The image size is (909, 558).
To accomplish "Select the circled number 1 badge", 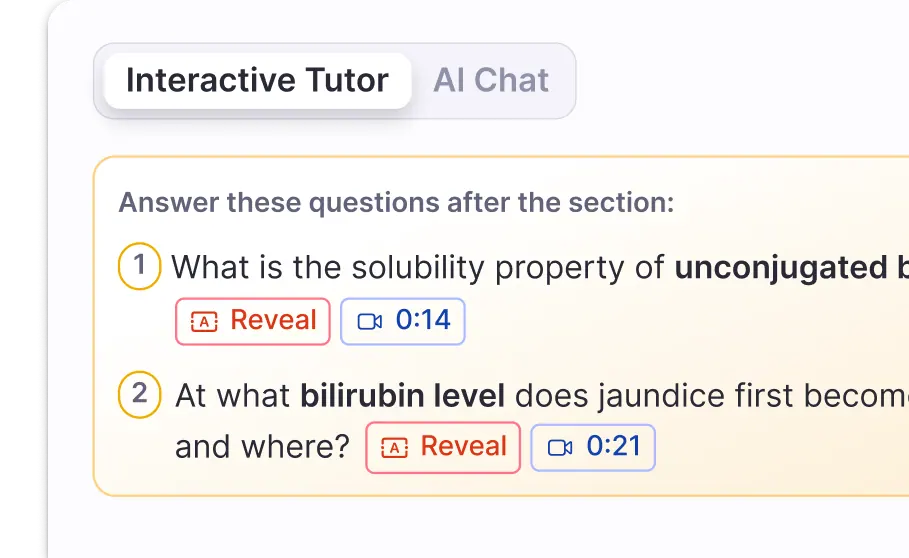I will [x=140, y=267].
